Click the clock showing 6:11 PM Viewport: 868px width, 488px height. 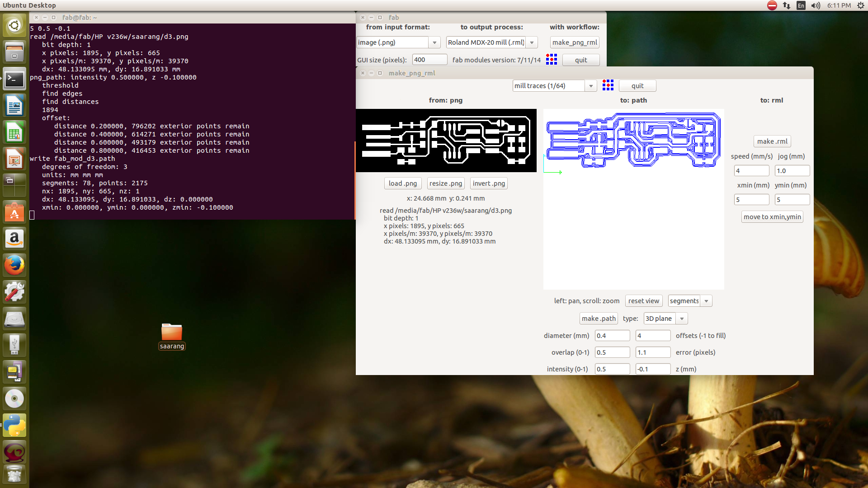pyautogui.click(x=839, y=5)
